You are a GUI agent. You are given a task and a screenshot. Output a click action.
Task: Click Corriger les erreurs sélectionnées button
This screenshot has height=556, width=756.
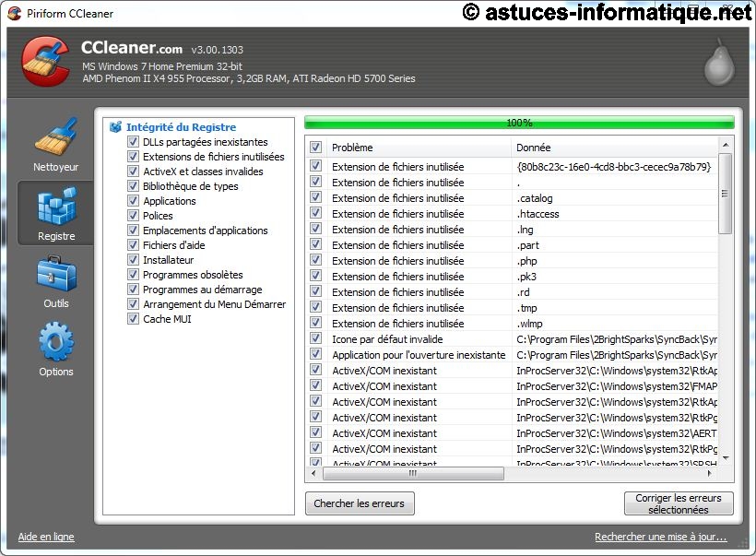click(679, 503)
